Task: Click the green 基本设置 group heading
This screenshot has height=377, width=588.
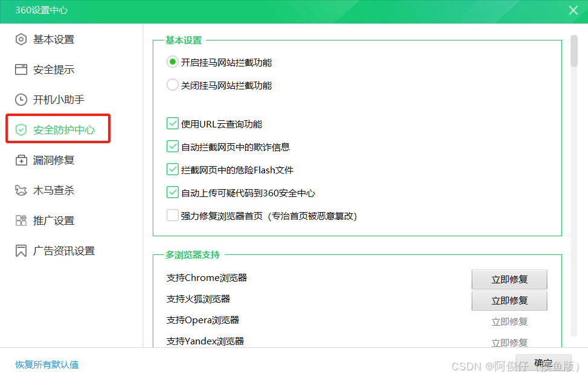Action: pyautogui.click(x=184, y=40)
